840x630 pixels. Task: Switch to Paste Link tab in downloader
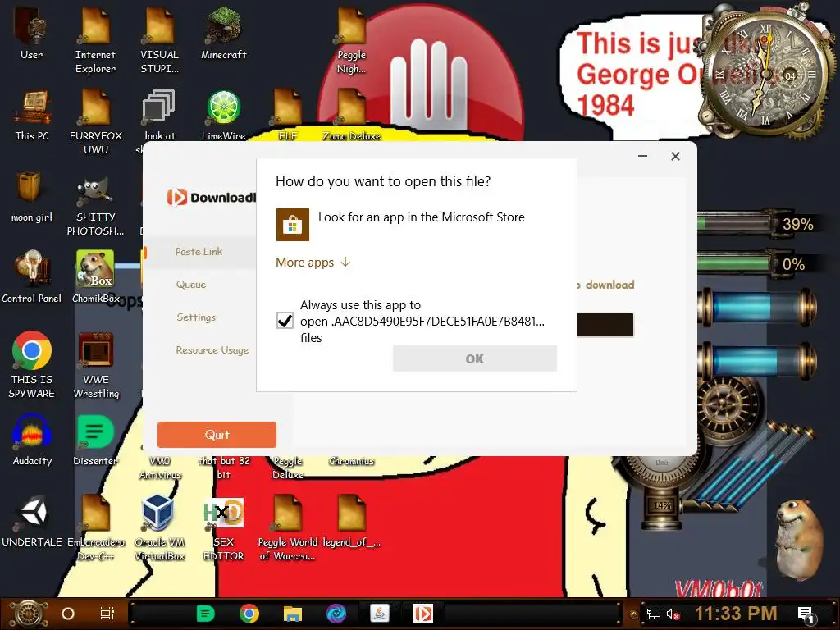[x=199, y=251]
